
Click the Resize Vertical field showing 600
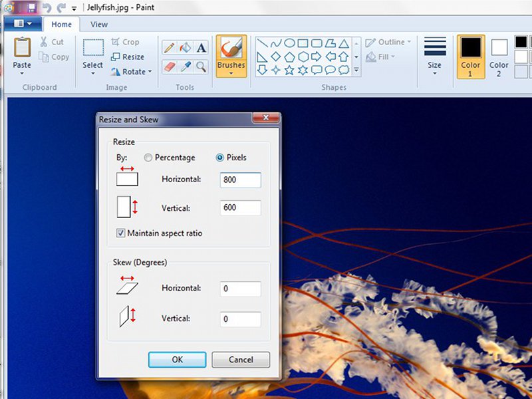click(241, 207)
